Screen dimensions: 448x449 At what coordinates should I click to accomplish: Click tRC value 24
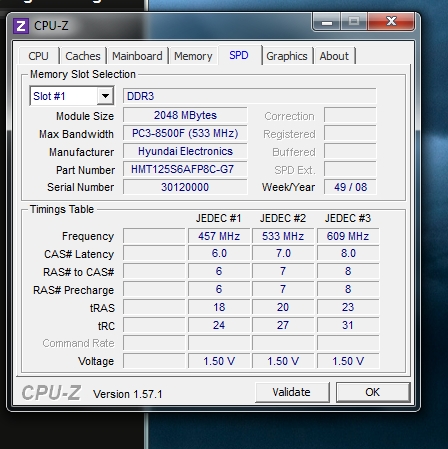219,325
